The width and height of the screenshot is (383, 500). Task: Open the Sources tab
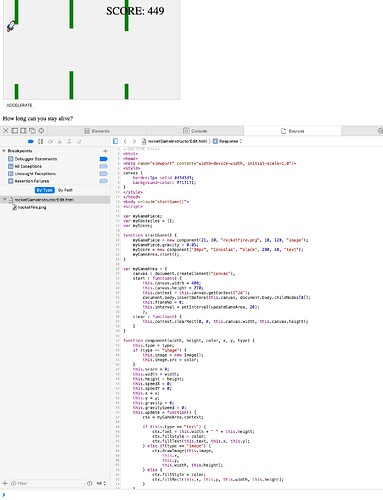point(293,131)
